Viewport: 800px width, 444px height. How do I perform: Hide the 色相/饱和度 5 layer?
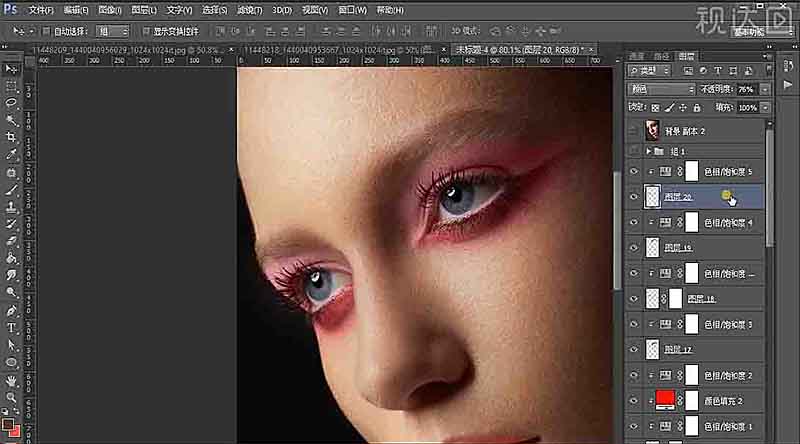coord(634,172)
